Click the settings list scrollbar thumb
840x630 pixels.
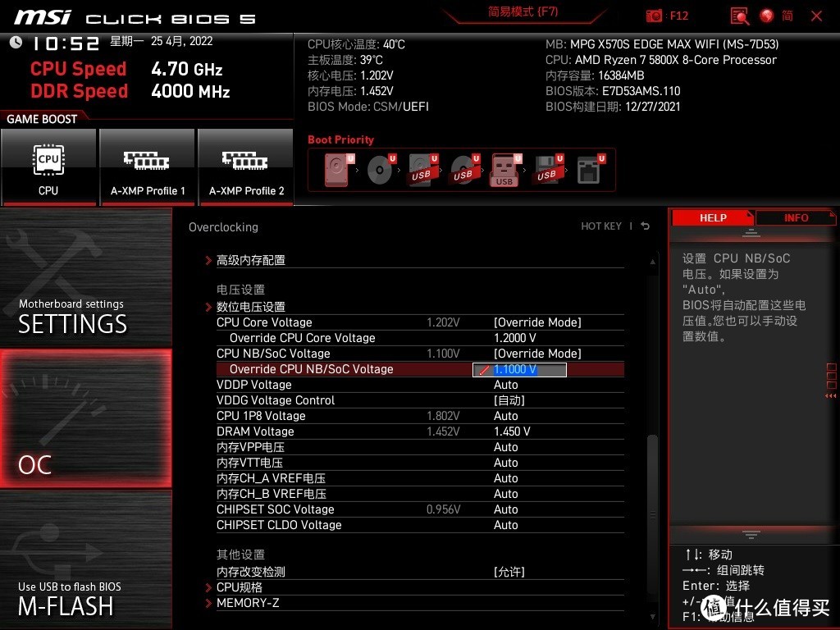(652, 514)
